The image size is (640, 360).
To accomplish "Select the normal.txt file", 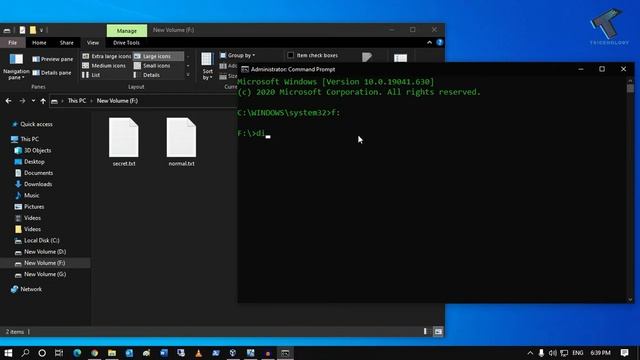I will pyautogui.click(x=181, y=142).
